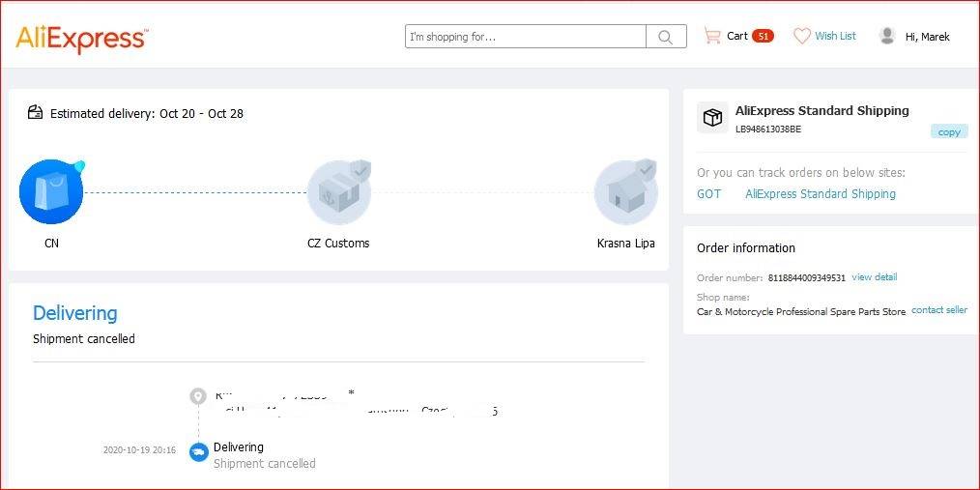Screen dimensions: 980x490
Task: Click the address location pin icon
Action: click(x=198, y=395)
